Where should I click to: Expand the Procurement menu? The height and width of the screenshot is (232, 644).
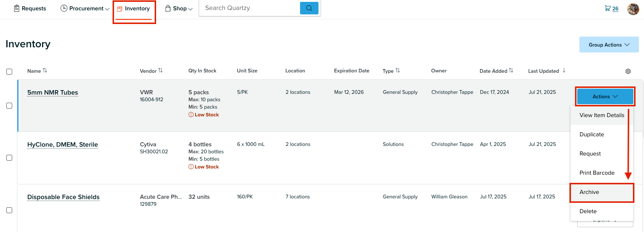pos(85,8)
